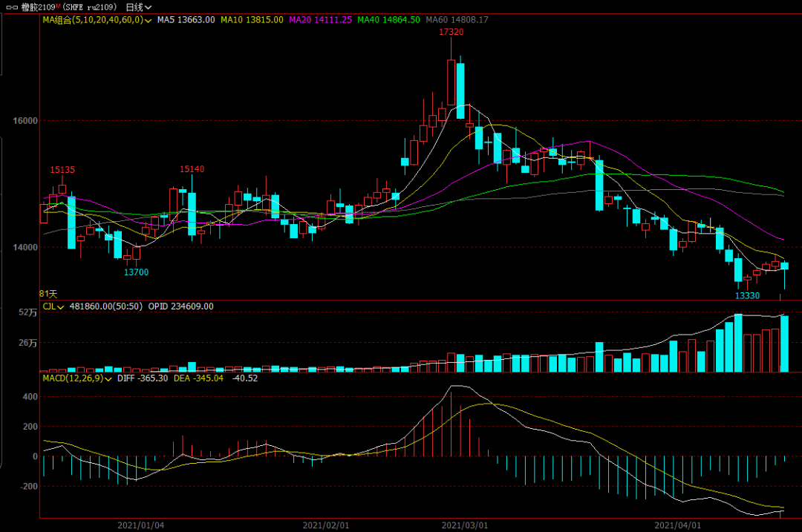Select the 2021/02/01 date marker

326,525
